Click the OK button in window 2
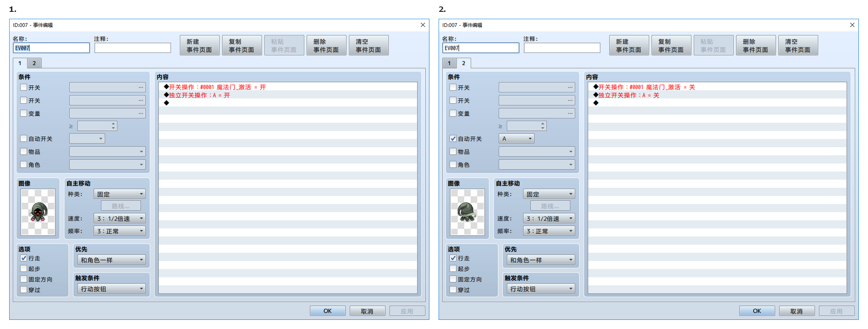 coord(757,311)
